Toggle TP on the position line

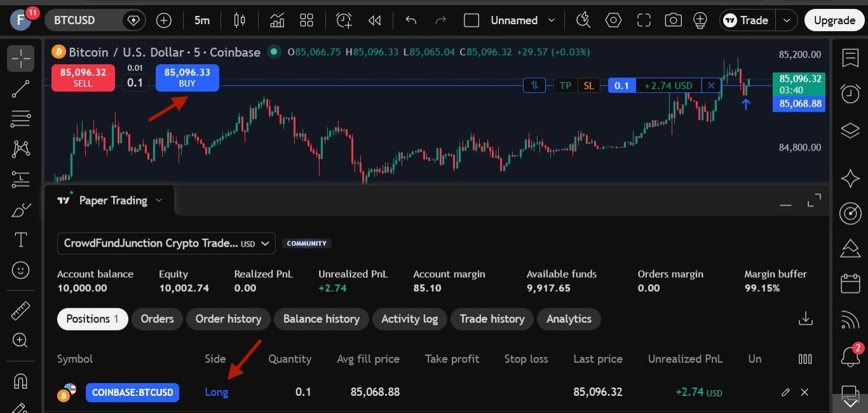(x=566, y=85)
